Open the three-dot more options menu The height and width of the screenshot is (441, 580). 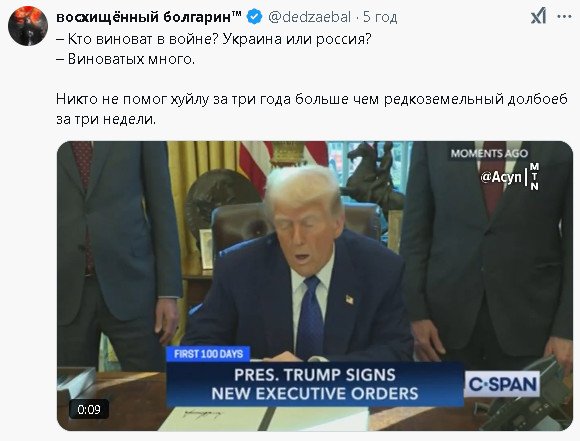(x=564, y=16)
